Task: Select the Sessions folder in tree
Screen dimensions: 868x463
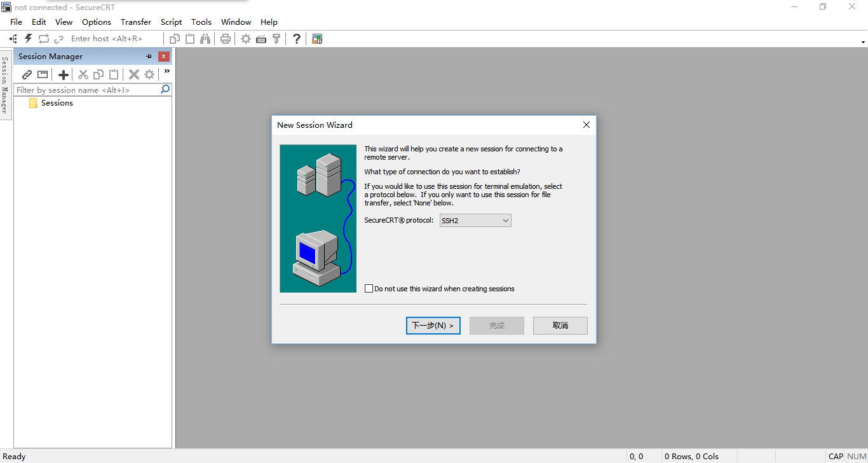Action: tap(57, 103)
